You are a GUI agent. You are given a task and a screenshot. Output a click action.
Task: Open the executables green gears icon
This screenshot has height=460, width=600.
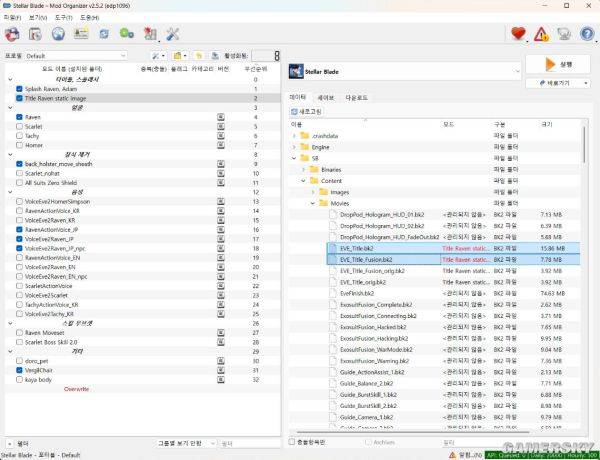point(127,34)
